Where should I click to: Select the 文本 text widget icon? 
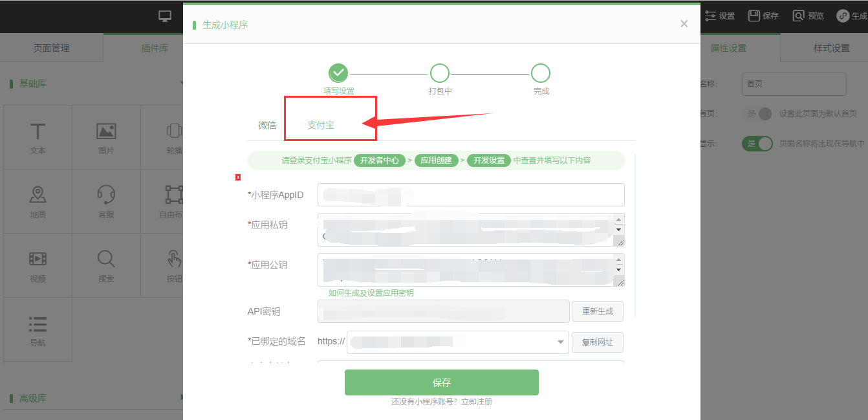point(38,138)
